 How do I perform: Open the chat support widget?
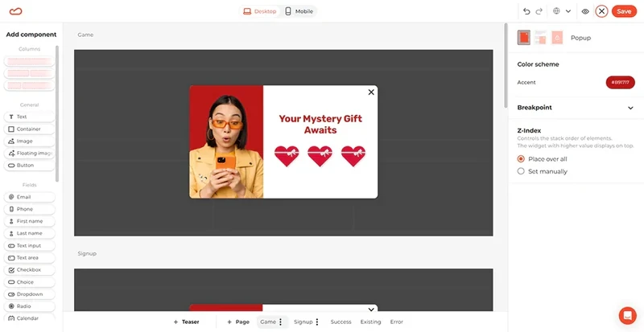point(627,316)
